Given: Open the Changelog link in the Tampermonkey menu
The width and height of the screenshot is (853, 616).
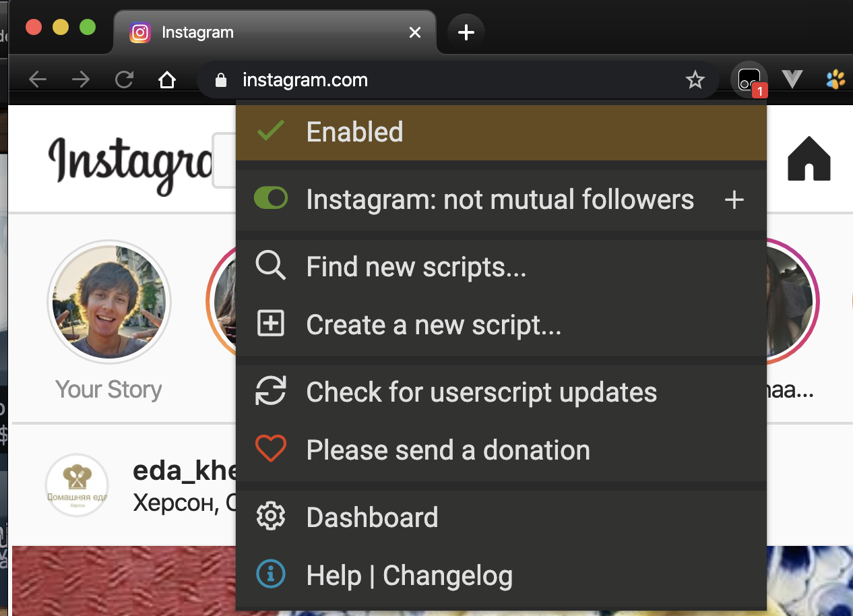Looking at the screenshot, I should tap(447, 576).
